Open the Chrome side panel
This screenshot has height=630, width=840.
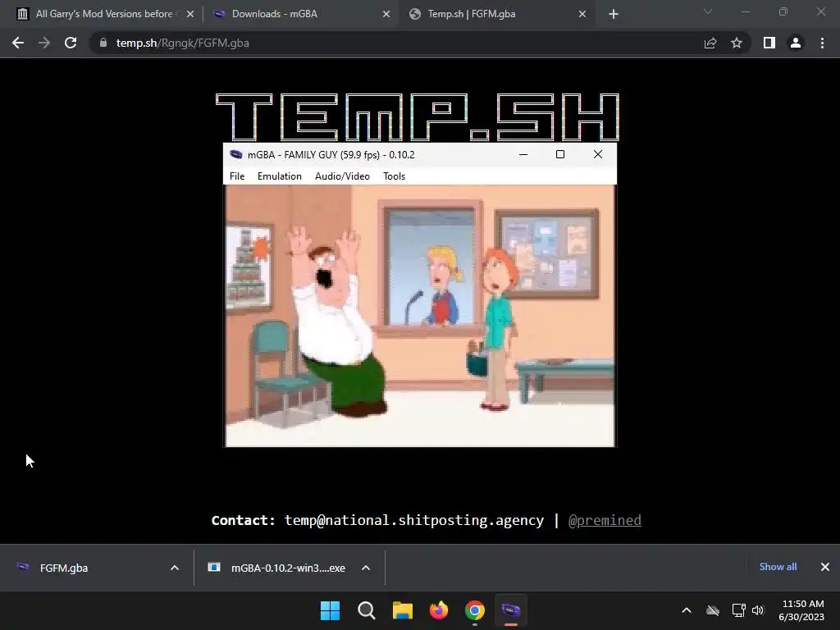769,43
